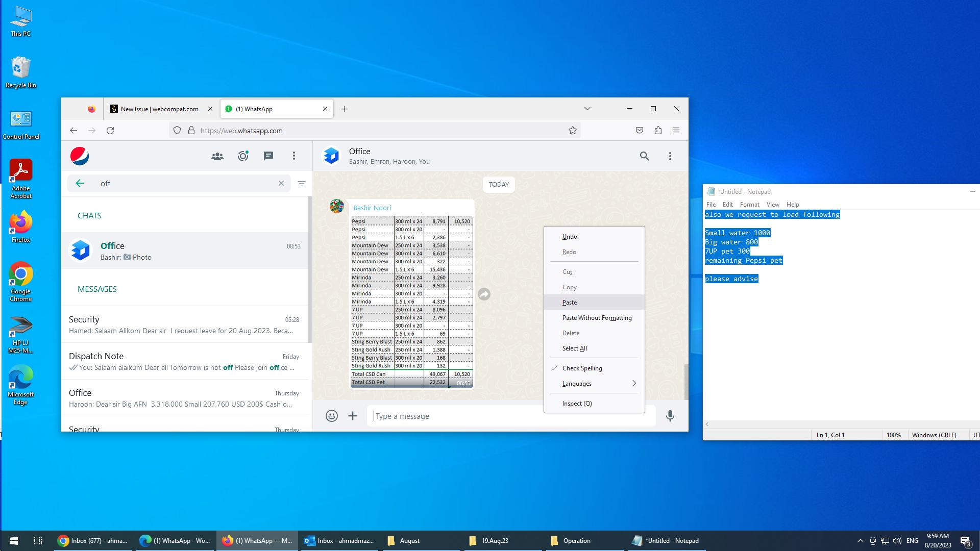Open the Firefox list all tabs dropdown
Image resolution: width=980 pixels, height=551 pixels.
[587, 109]
